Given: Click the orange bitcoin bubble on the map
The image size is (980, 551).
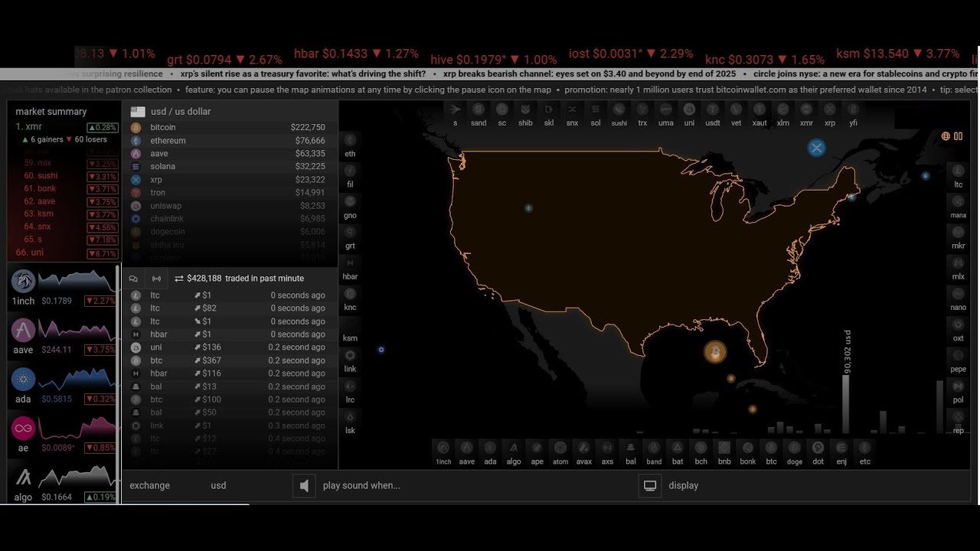Looking at the screenshot, I should tap(715, 352).
